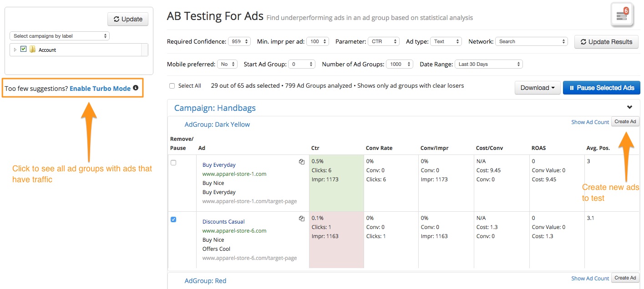Click the Cost: 9.45 value in Cost/Conv
The height and width of the screenshot is (289, 644).
(x=488, y=170)
